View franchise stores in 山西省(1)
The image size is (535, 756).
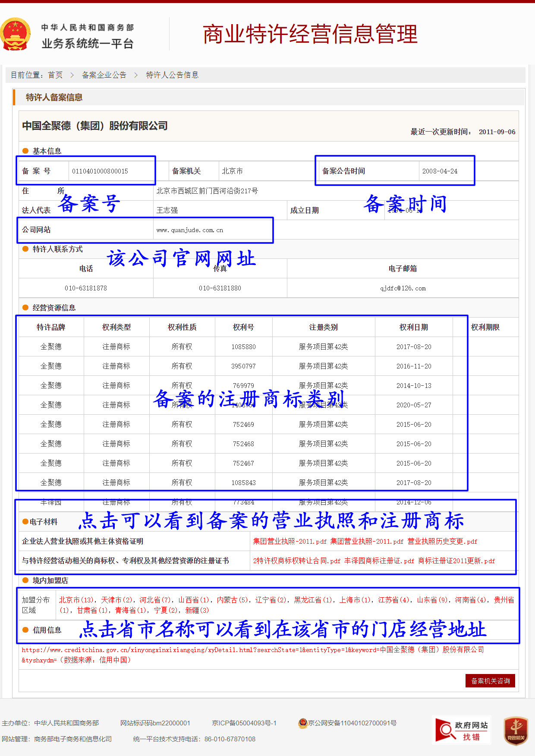pos(194,600)
